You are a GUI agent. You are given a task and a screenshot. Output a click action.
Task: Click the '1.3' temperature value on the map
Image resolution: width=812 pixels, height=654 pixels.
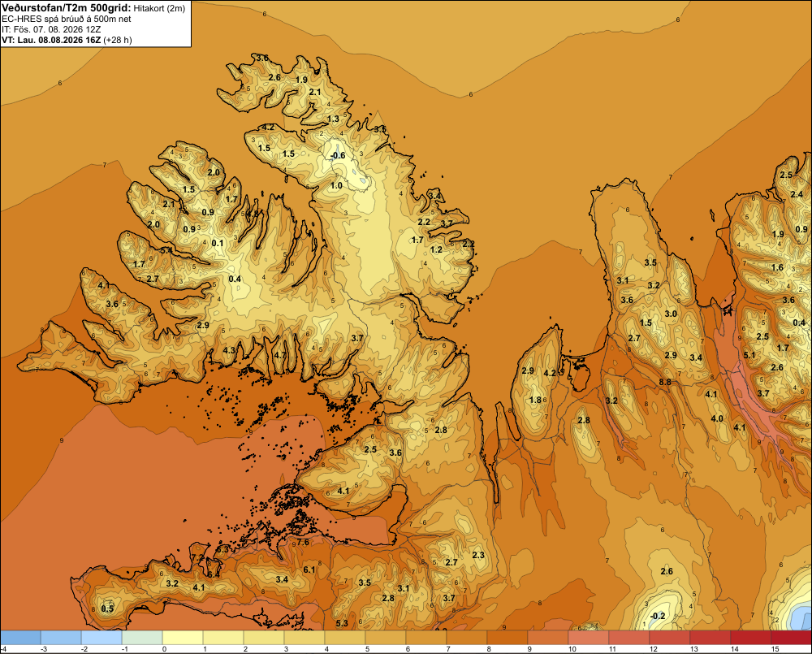(333, 119)
